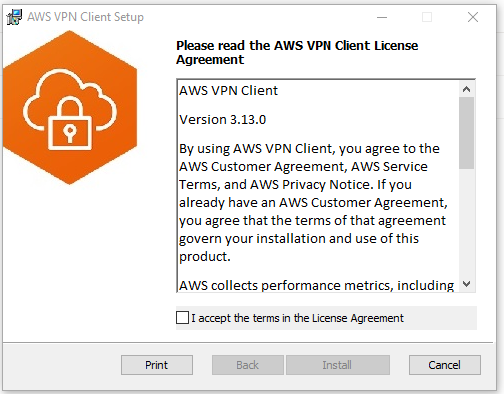Click the Back button

pyautogui.click(x=248, y=365)
